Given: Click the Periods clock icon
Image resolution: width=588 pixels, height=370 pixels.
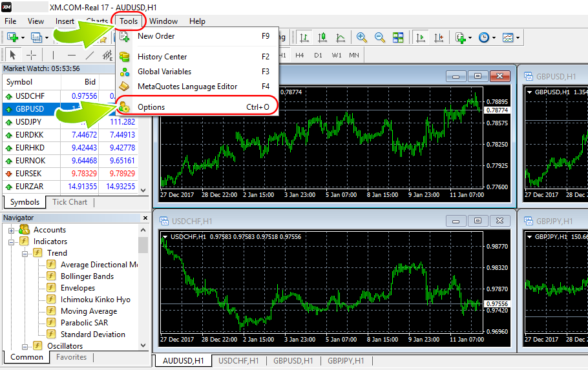Looking at the screenshot, I should 484,37.
